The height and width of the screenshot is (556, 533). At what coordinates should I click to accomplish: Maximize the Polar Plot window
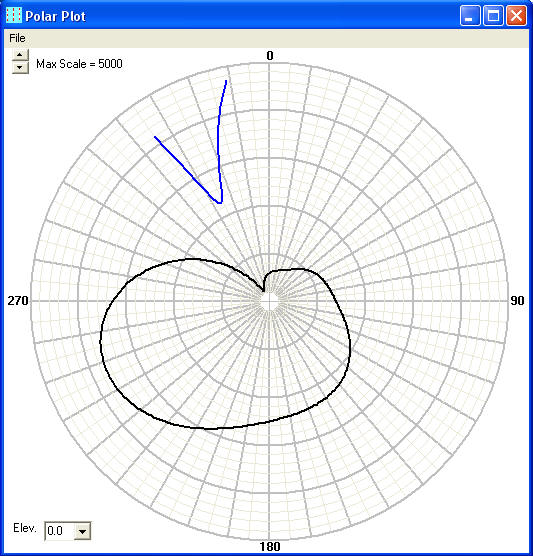click(x=493, y=16)
